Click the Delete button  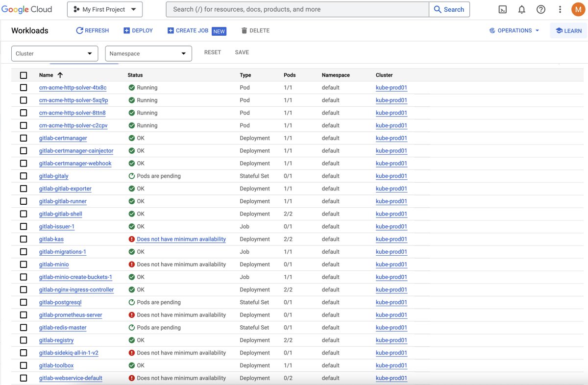[255, 30]
